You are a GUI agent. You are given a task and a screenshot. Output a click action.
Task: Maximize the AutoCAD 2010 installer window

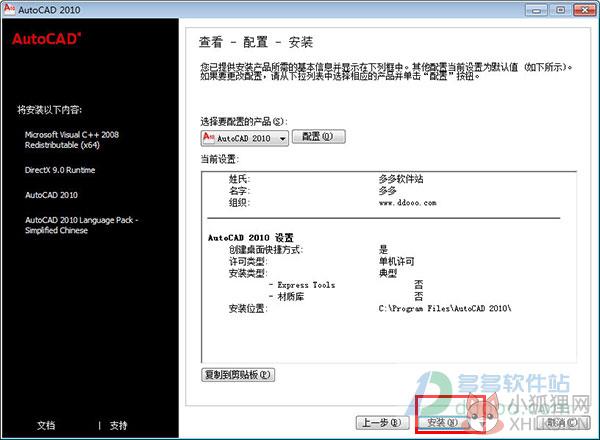[x=560, y=10]
